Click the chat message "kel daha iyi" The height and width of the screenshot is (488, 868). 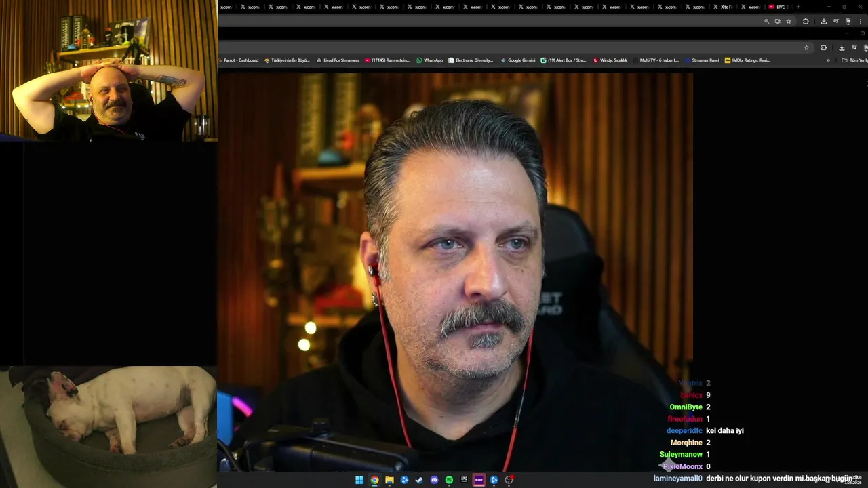click(x=725, y=431)
